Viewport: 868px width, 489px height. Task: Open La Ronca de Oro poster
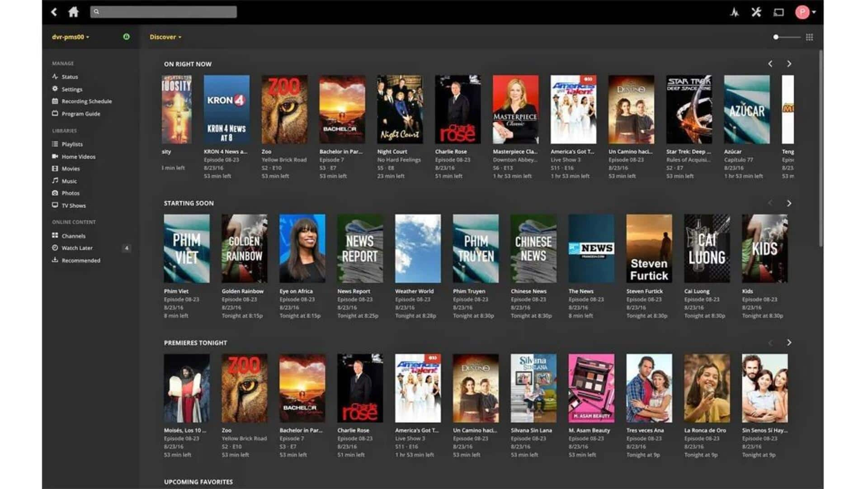tap(707, 388)
